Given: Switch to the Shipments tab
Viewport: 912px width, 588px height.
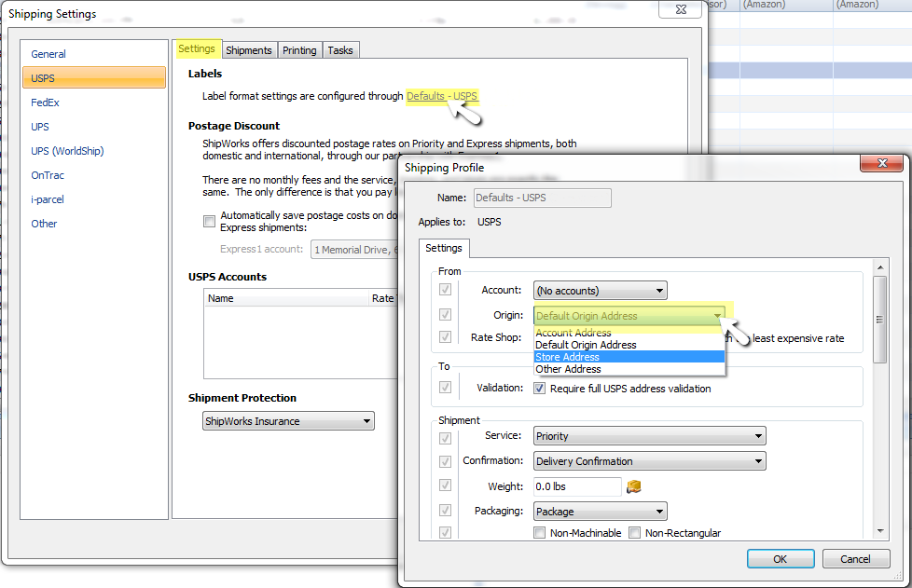Looking at the screenshot, I should coord(249,50).
